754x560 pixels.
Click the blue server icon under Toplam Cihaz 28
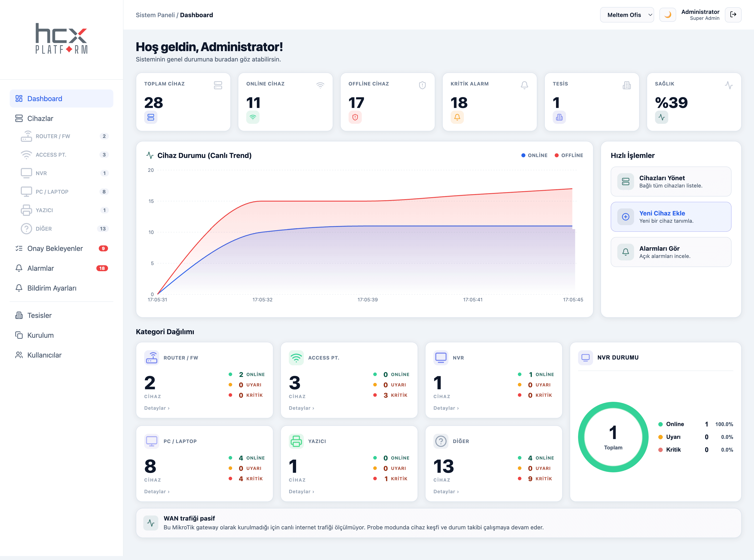(151, 117)
